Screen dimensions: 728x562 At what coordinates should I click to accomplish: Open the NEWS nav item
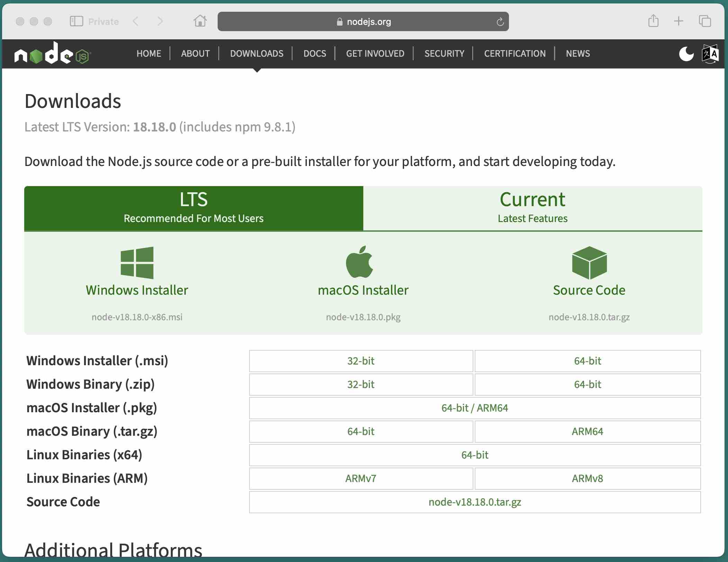pos(578,54)
